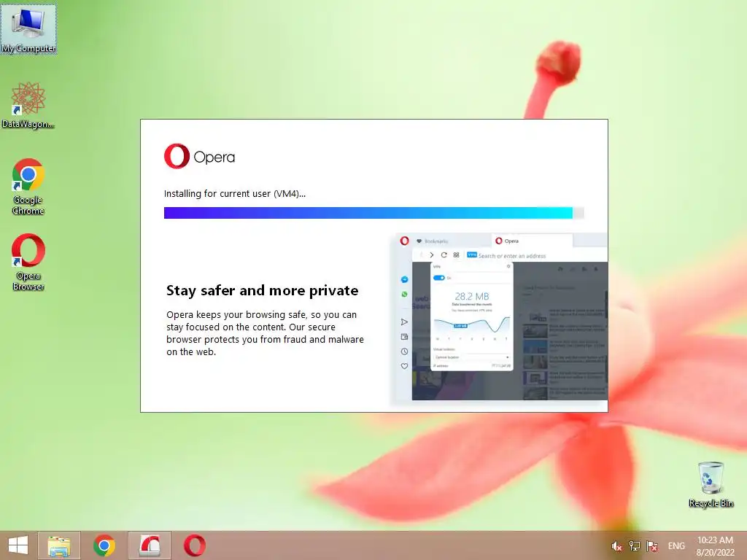Open File Explorer from the taskbar
Viewport: 747px width, 560px height.
(59, 545)
